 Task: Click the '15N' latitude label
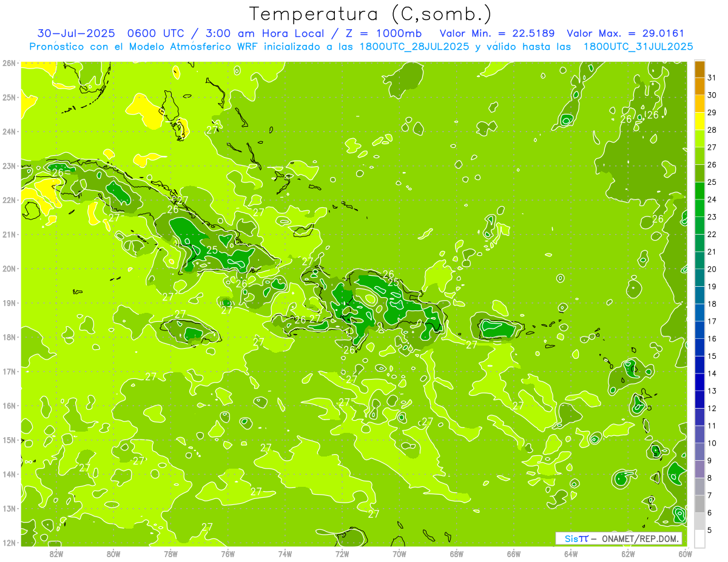click(x=9, y=440)
